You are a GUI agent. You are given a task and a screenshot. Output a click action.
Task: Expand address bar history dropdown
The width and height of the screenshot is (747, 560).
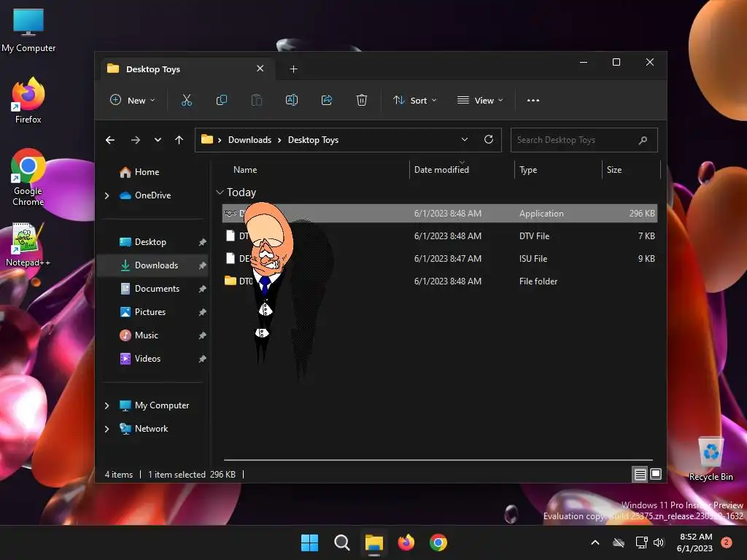[465, 139]
